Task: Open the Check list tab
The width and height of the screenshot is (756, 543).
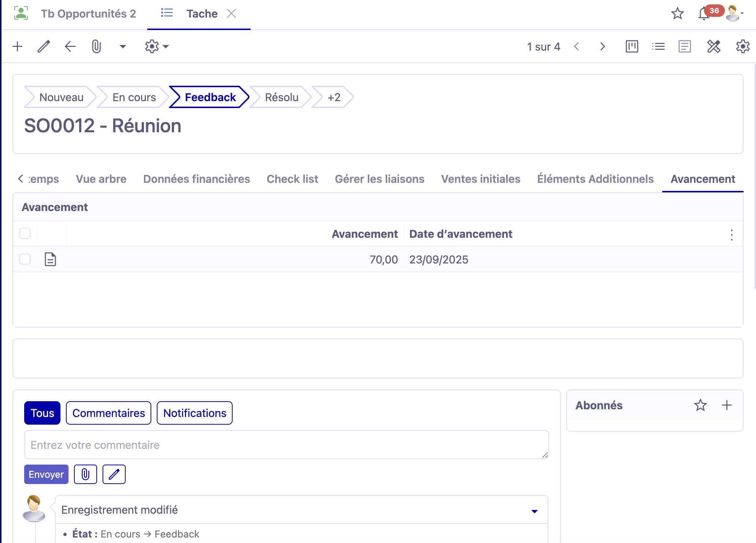Action: click(x=292, y=179)
